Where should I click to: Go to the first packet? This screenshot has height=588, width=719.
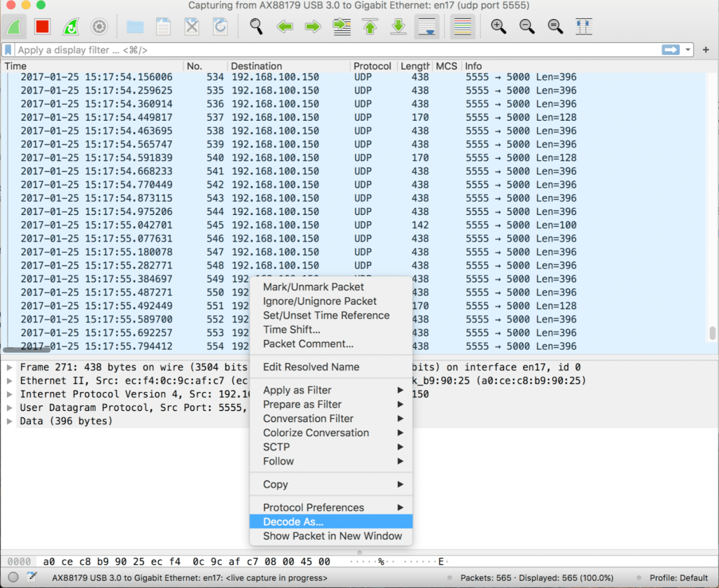point(370,27)
